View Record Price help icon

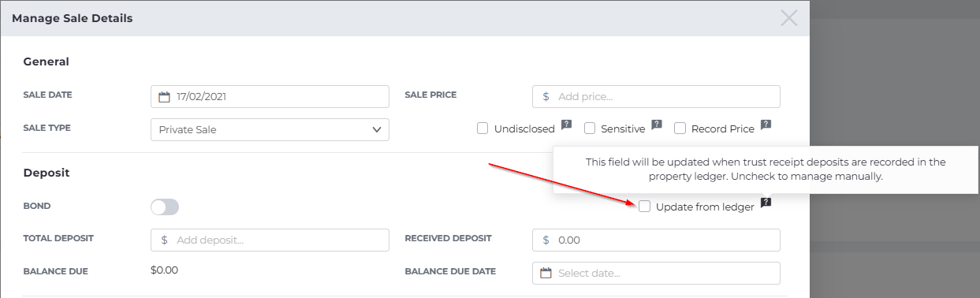(x=766, y=125)
